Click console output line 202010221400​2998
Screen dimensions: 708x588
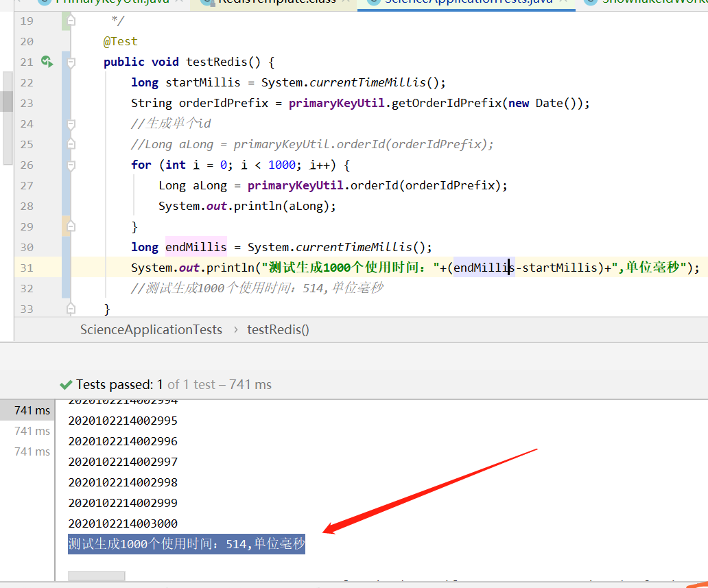tap(123, 482)
